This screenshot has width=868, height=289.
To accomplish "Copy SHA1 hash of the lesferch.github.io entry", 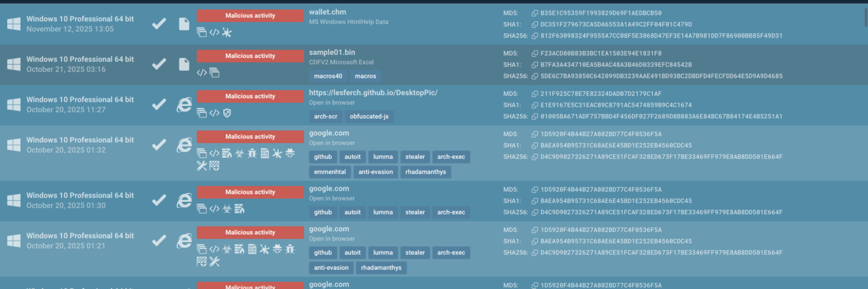I will coord(535,105).
